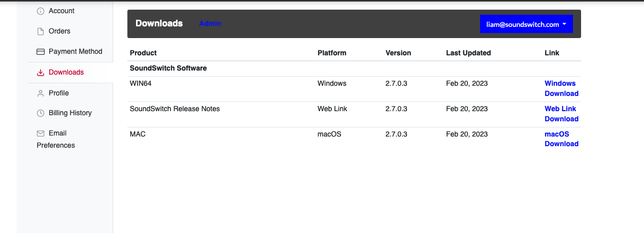Click the MAC product cell
The height and width of the screenshot is (233, 644).
tap(138, 134)
